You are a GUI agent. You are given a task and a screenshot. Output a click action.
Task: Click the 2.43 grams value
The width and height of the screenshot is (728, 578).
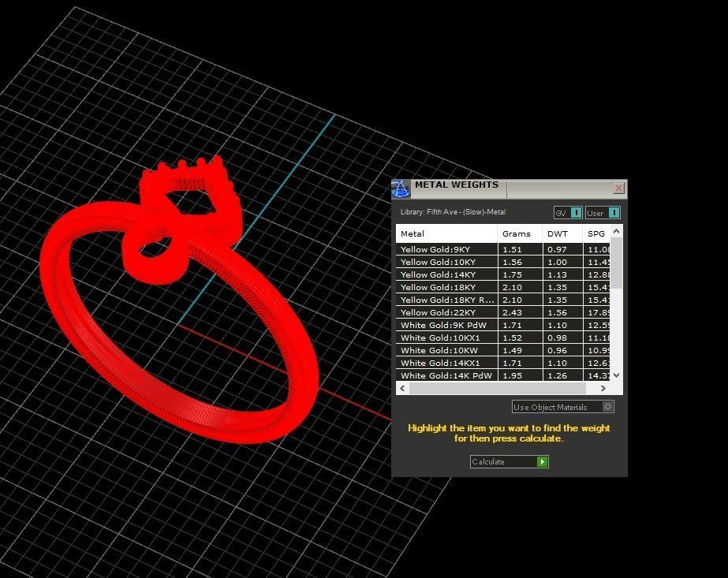[x=512, y=312]
